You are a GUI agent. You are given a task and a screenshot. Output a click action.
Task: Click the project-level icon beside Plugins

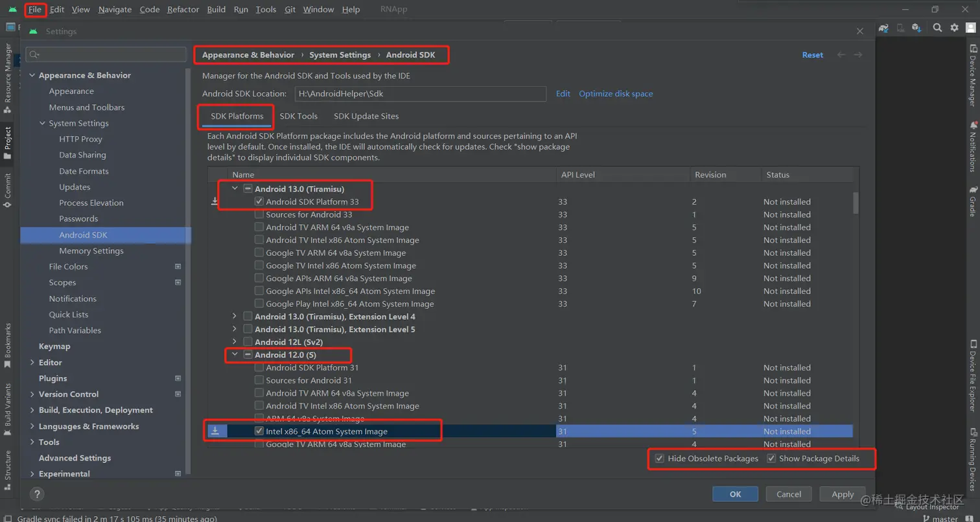click(x=178, y=378)
